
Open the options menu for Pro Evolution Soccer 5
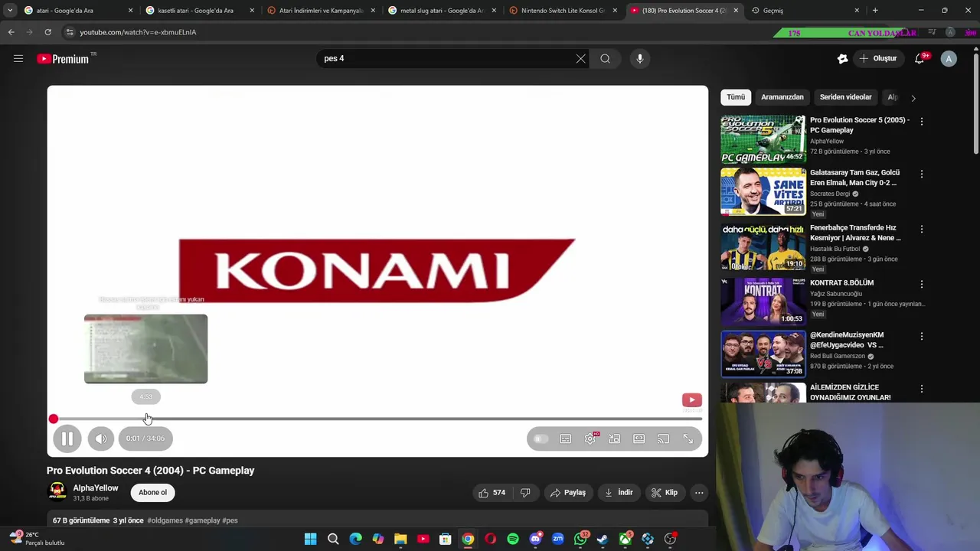pyautogui.click(x=922, y=122)
